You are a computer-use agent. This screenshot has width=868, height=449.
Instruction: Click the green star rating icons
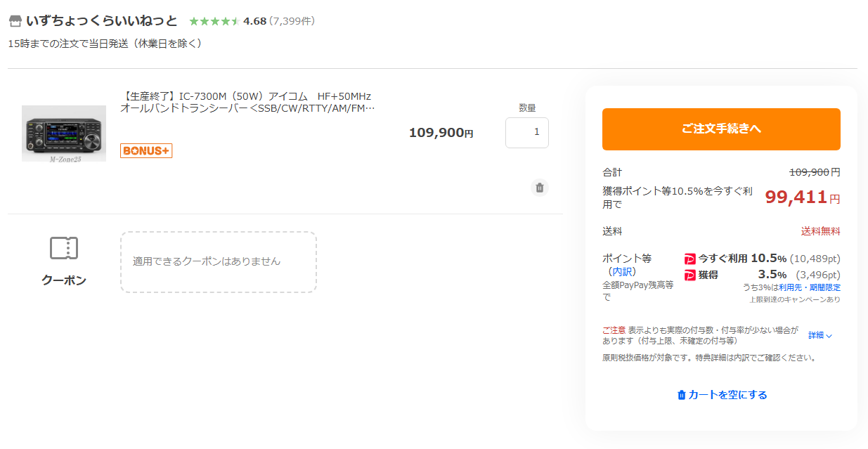tap(214, 21)
